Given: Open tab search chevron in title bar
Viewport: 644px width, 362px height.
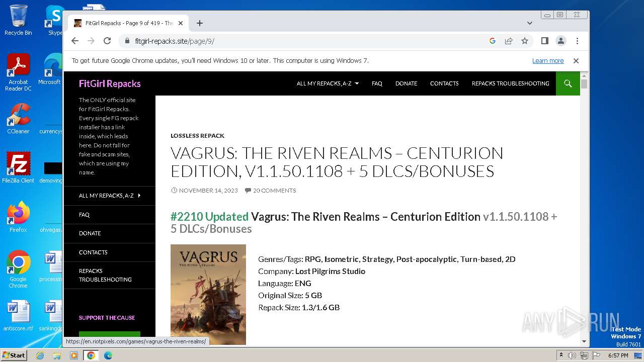Looking at the screenshot, I should [530, 23].
